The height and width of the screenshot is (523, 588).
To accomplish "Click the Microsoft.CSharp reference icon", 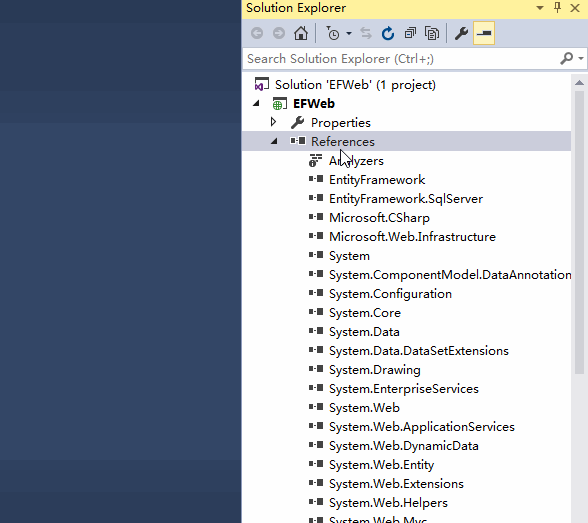I will coord(316,217).
